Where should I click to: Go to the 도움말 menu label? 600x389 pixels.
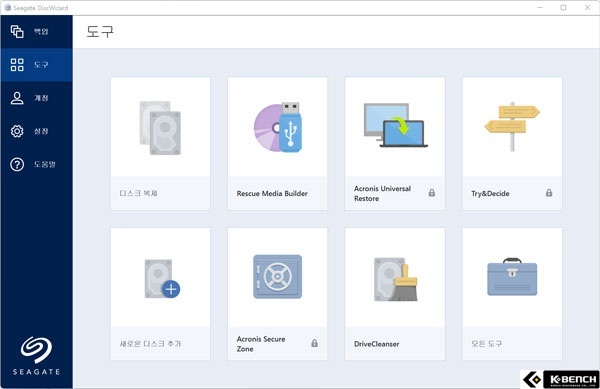click(45, 164)
